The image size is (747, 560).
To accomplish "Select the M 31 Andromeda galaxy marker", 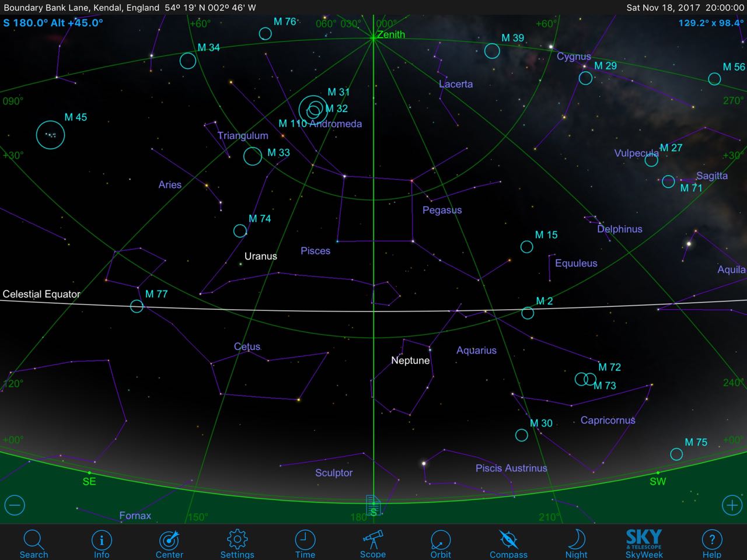I will [x=313, y=109].
